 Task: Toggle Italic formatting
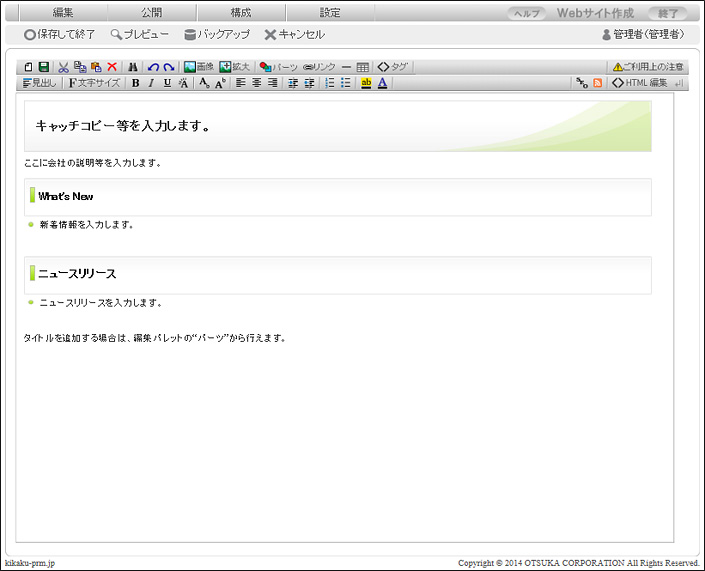151,83
